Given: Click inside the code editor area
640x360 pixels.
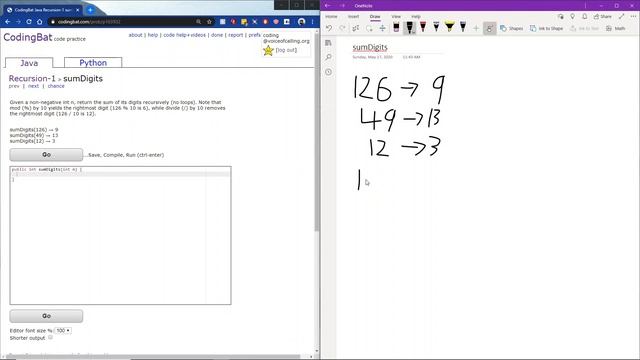Looking at the screenshot, I should coord(120,235).
